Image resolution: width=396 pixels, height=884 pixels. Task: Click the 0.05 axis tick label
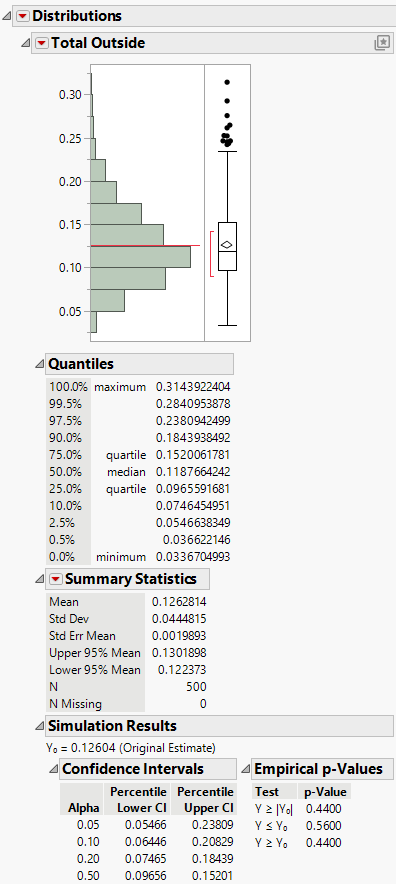pos(71,311)
